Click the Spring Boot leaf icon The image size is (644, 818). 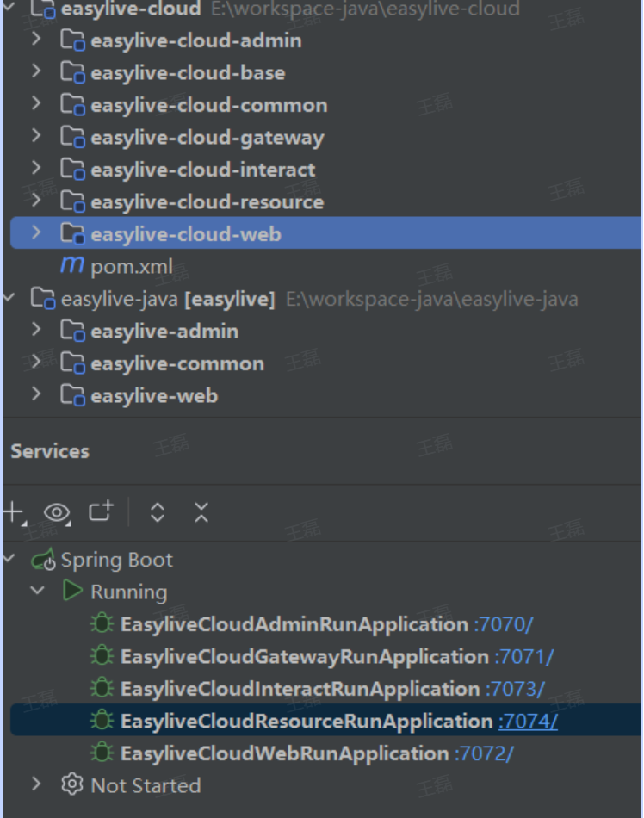(x=43, y=561)
